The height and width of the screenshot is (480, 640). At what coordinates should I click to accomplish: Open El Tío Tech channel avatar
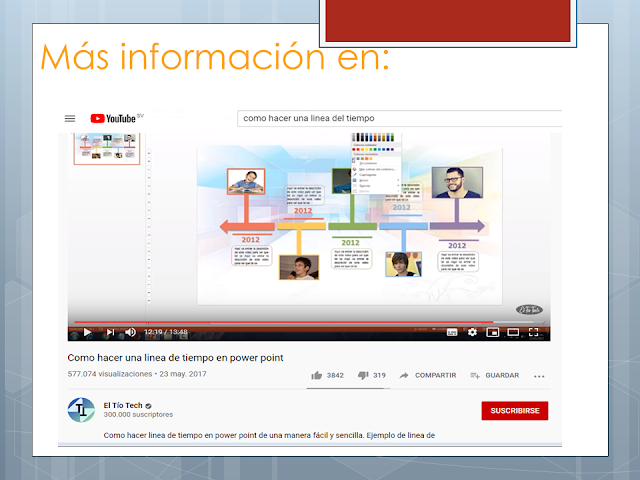point(81,410)
